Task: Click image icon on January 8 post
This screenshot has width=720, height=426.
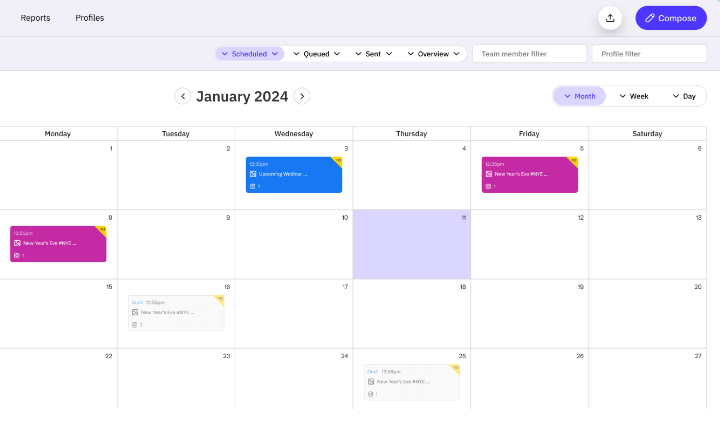Action: click(x=17, y=243)
